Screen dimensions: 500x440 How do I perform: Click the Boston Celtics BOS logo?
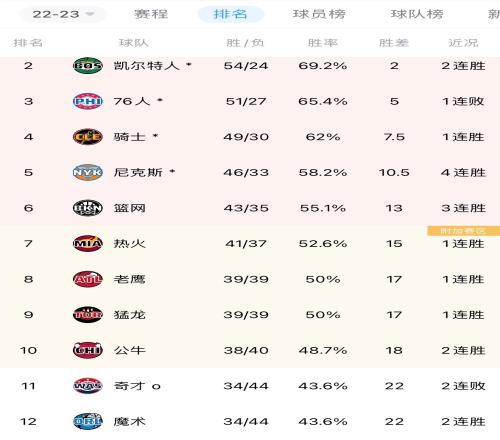click(88, 66)
